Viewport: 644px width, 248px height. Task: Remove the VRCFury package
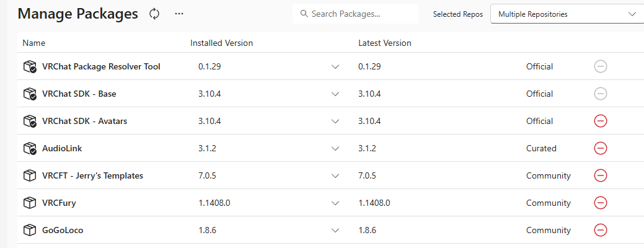point(601,203)
